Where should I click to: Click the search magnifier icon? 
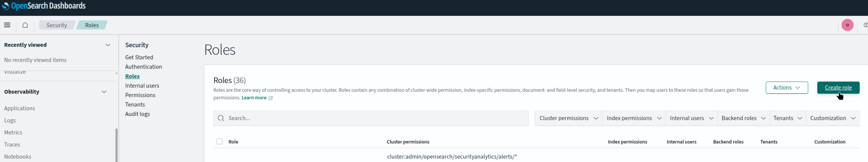221,118
